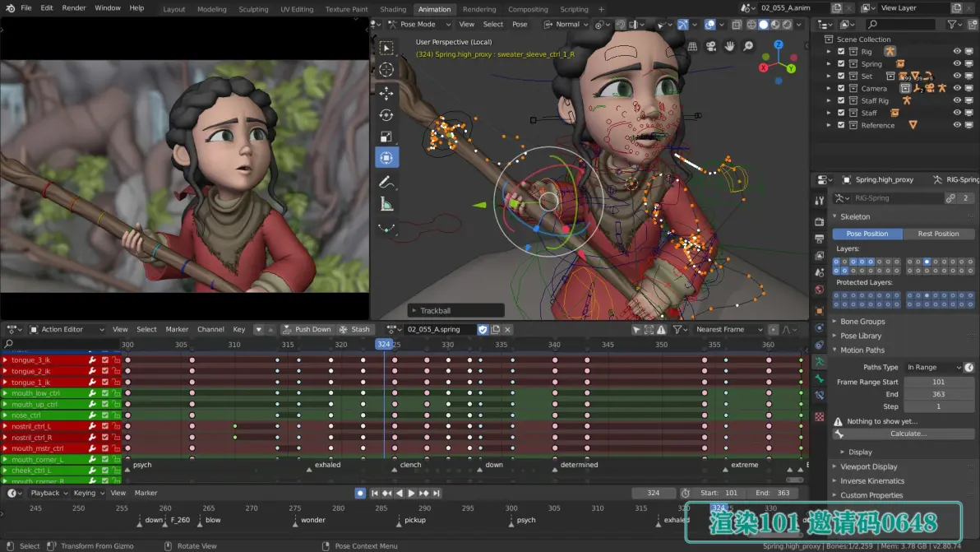The width and height of the screenshot is (980, 552).
Task: Select the Move tool
Action: (x=386, y=93)
